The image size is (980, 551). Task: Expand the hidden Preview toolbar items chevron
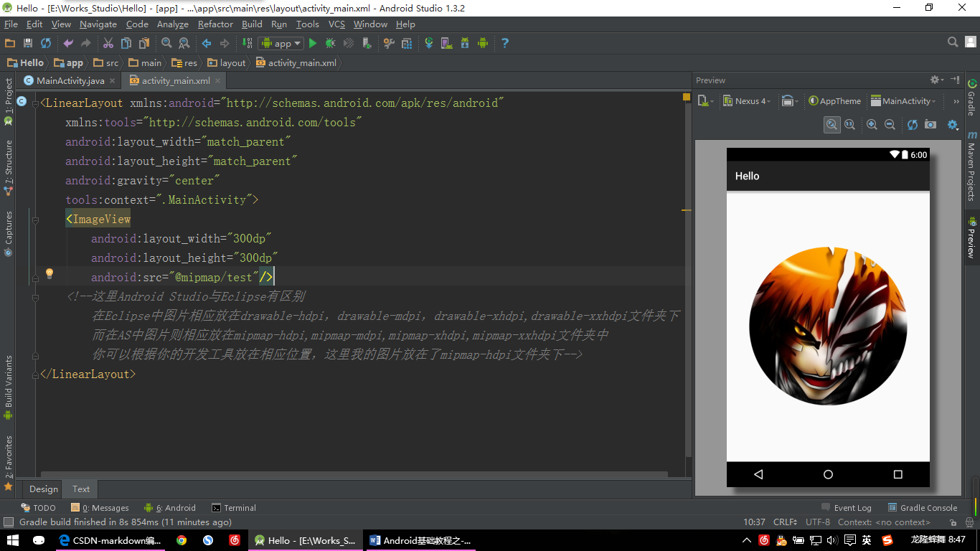point(956,101)
